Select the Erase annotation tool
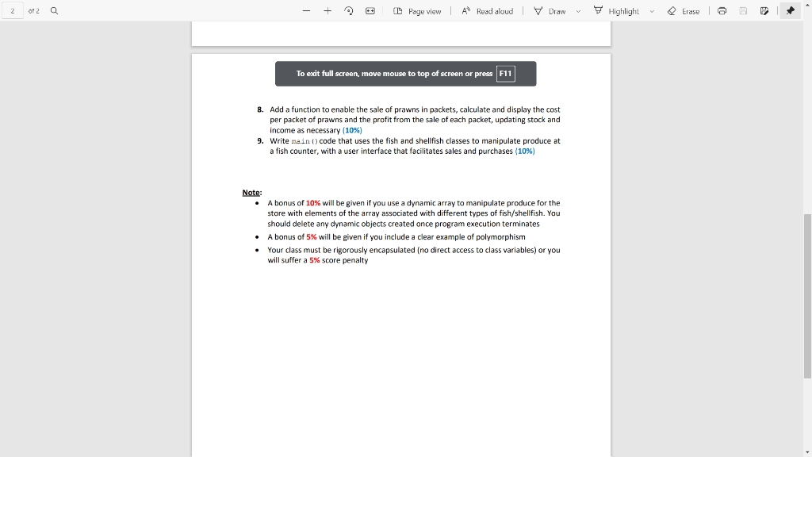Screen dimensions: 812x518 coord(683,10)
